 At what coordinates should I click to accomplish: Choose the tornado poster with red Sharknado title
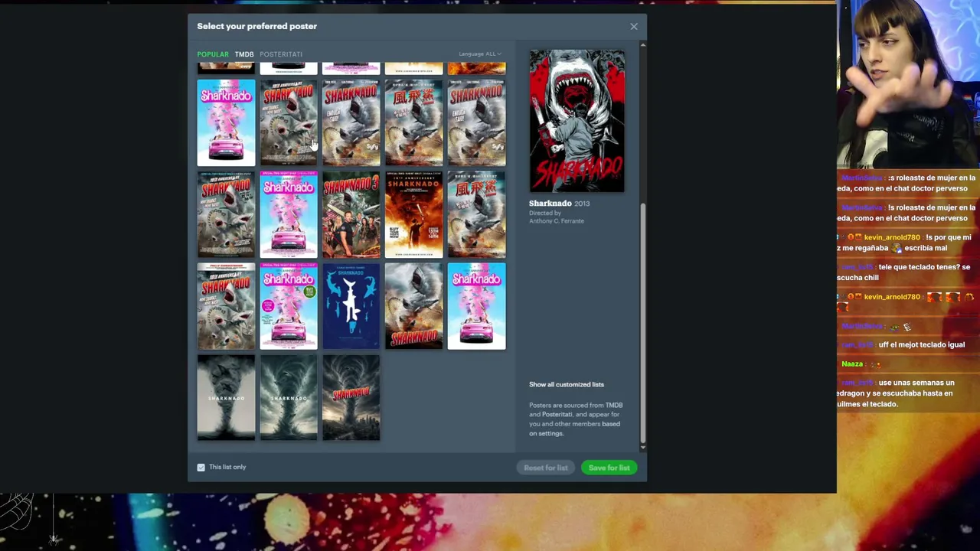click(351, 398)
